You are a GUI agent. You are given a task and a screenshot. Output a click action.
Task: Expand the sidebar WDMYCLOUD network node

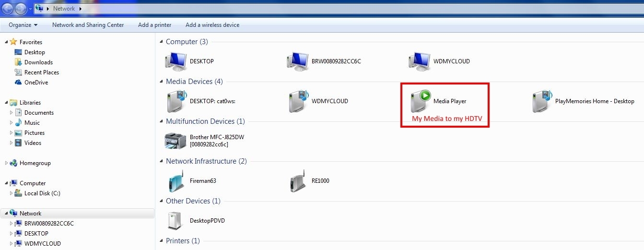tap(12, 243)
